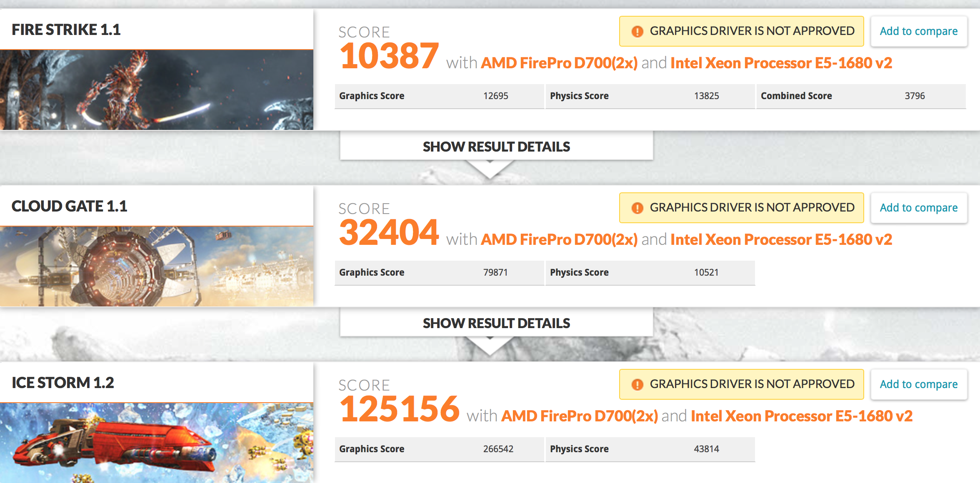Screen dimensions: 980x483
Task: Click the Ice Storm benchmark thumbnail
Action: 157,443
